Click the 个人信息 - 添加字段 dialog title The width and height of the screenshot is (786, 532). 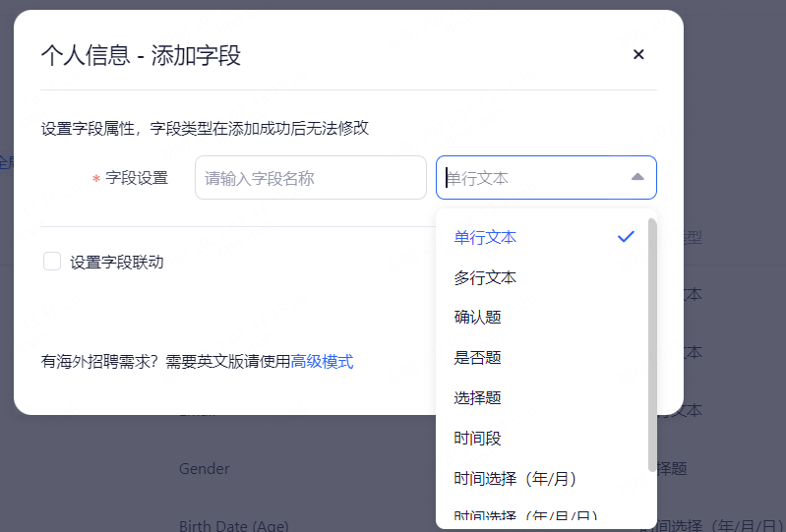click(141, 55)
